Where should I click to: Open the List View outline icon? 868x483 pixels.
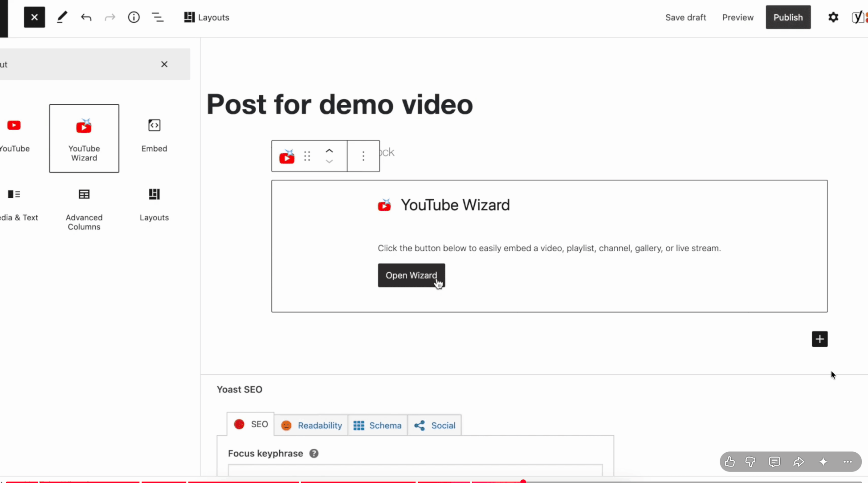point(158,17)
